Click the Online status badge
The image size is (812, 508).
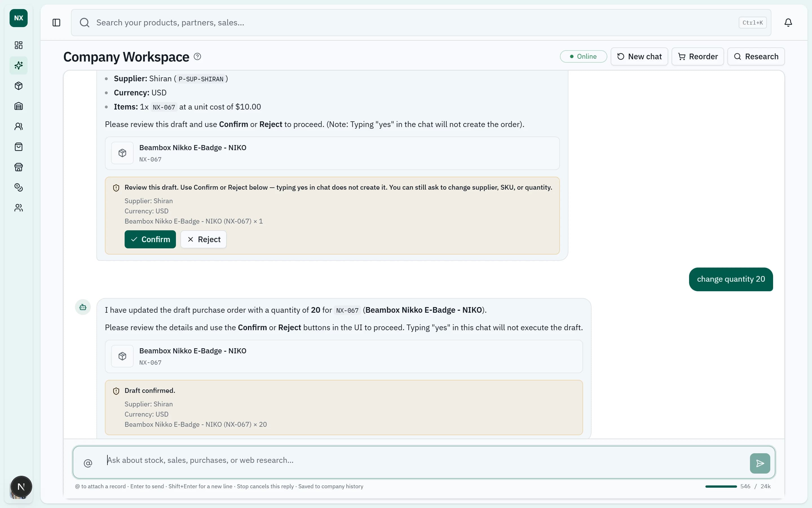pos(584,56)
